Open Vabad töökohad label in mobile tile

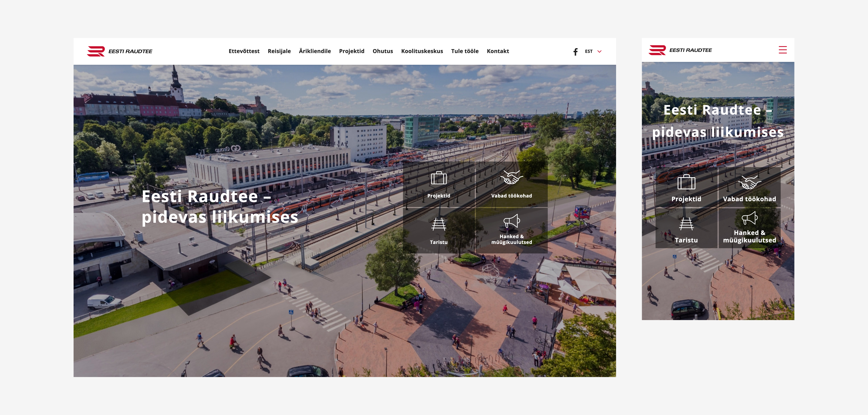coord(749,199)
